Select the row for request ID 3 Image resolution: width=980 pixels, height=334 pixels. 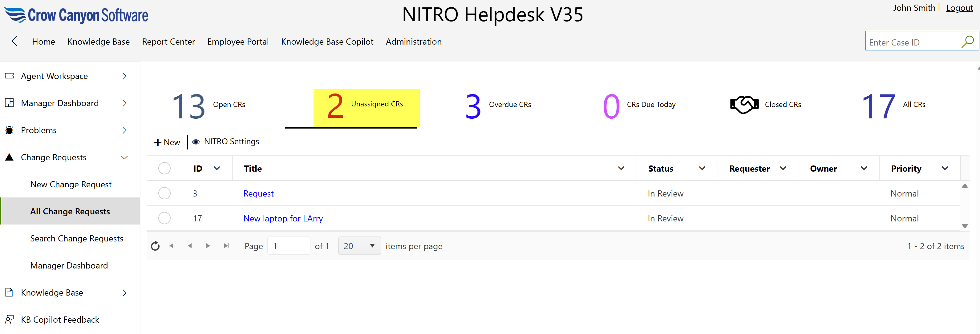pyautogui.click(x=164, y=193)
